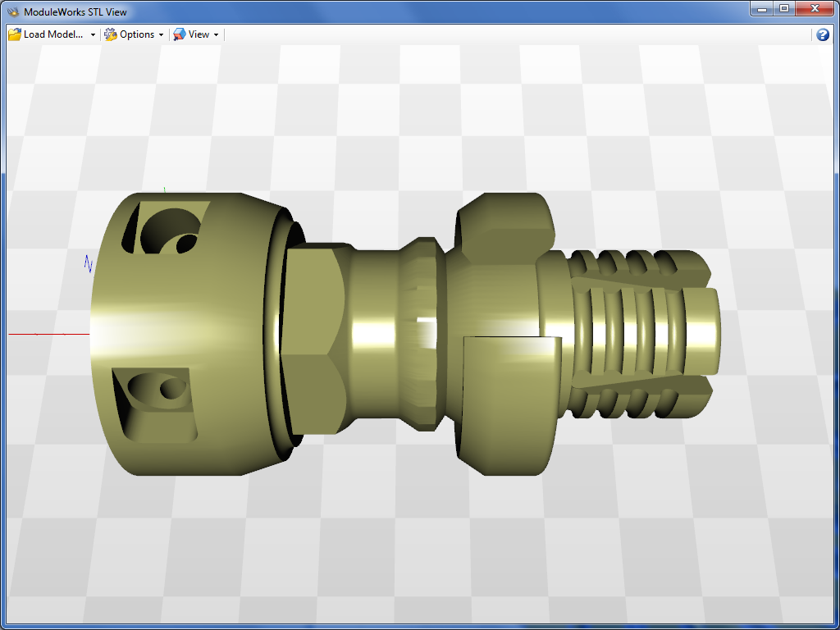Open the View menu label

pos(199,34)
